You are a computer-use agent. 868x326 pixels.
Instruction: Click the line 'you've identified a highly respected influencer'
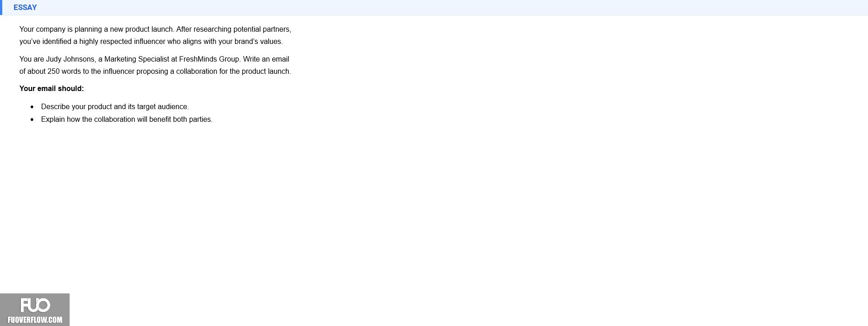point(151,41)
